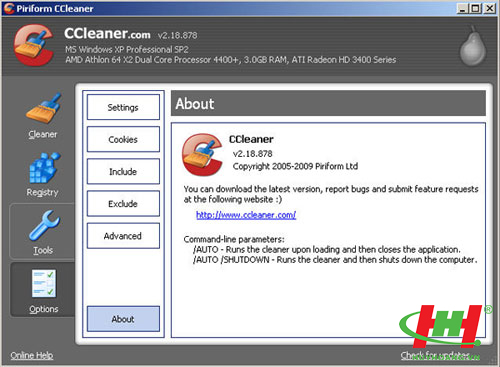The image size is (500, 367).
Task: Open the Tools section wrench icon
Action: (44, 225)
